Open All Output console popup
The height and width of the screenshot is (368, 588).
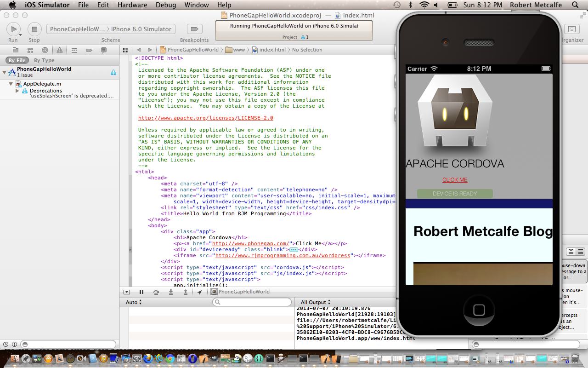tap(316, 302)
